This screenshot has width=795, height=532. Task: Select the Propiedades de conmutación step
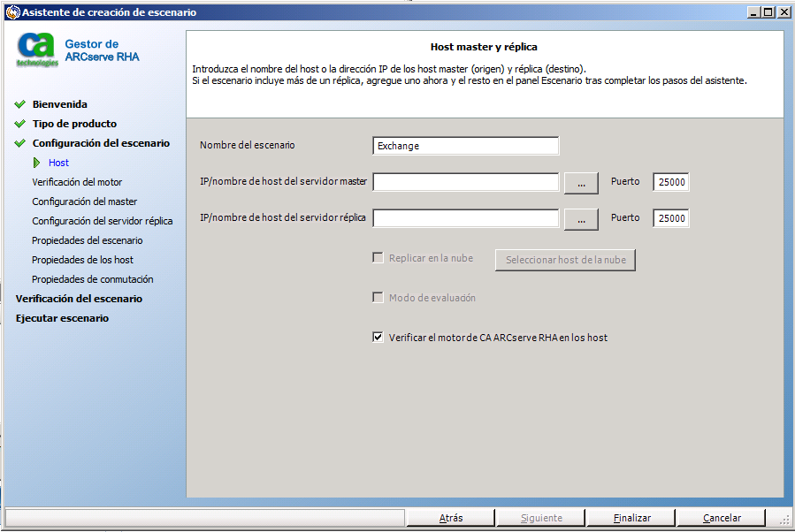tap(93, 279)
